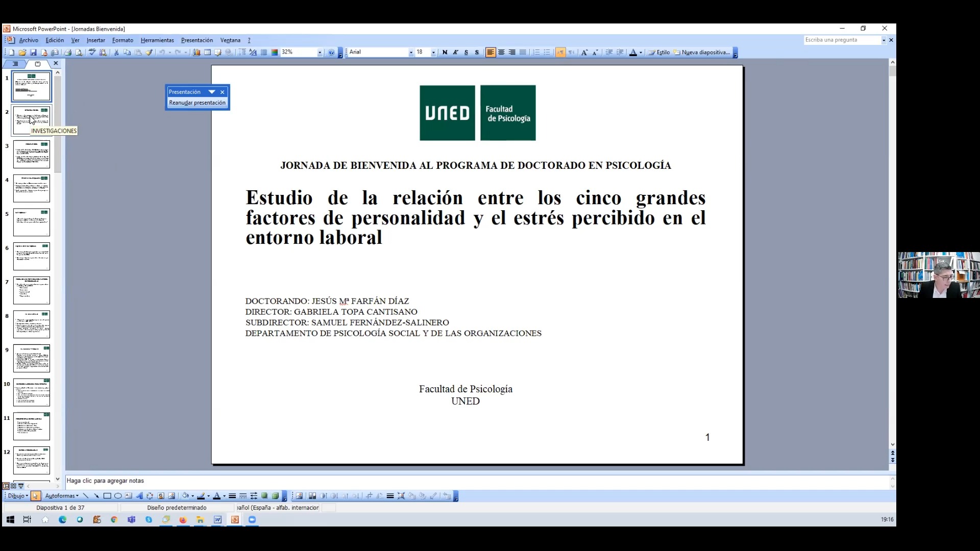Toggle numbered list formatting

click(x=536, y=53)
